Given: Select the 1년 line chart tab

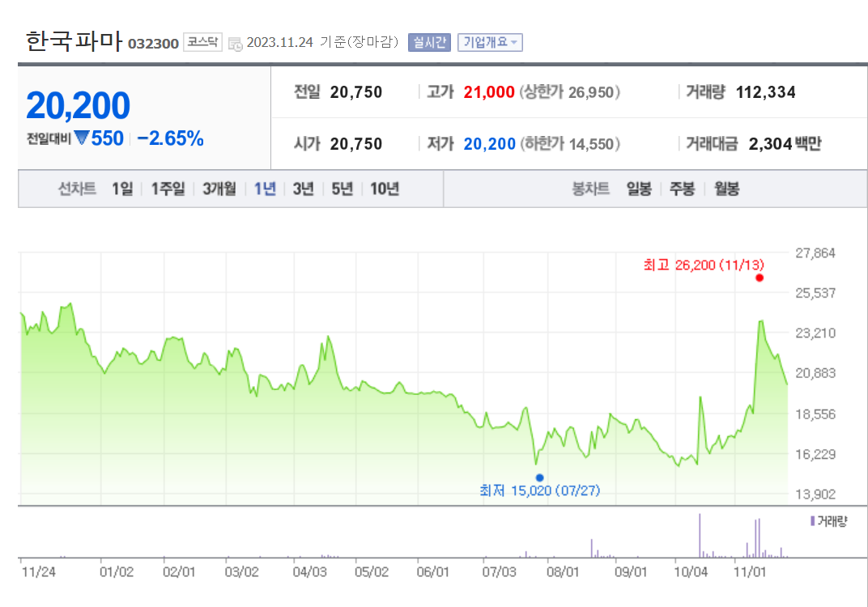Looking at the screenshot, I should (x=265, y=189).
